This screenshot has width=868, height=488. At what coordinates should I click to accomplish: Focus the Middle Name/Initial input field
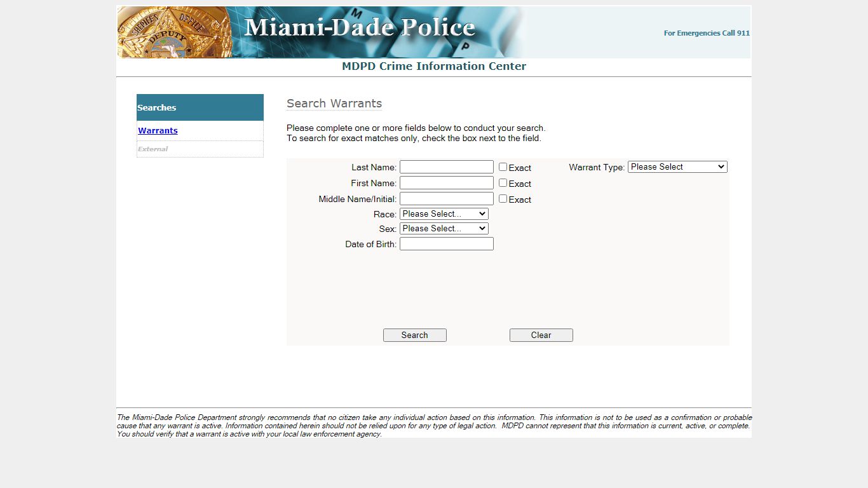tap(446, 199)
